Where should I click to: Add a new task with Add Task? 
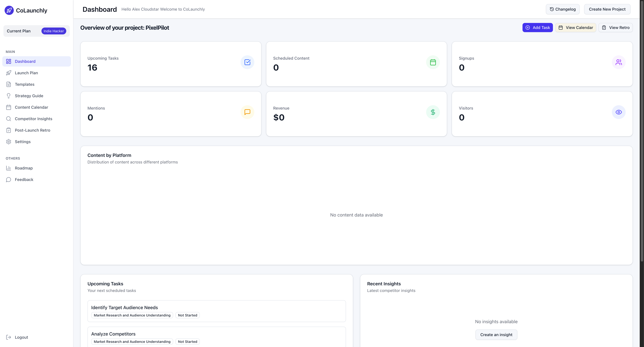click(x=537, y=28)
